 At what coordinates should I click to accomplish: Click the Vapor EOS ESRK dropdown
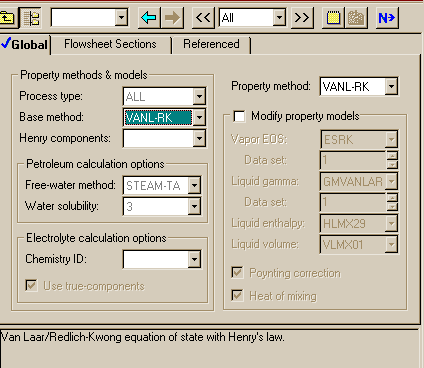point(359,139)
